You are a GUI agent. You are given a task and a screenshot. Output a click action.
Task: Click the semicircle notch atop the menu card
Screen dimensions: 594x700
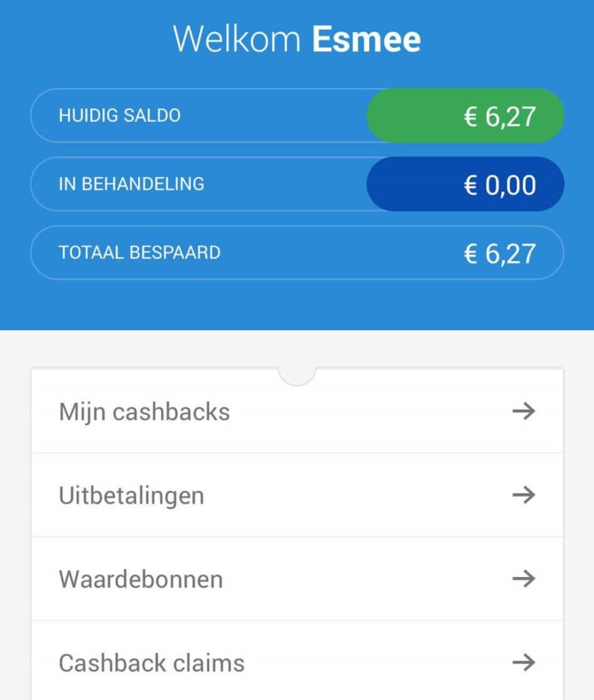click(x=297, y=375)
